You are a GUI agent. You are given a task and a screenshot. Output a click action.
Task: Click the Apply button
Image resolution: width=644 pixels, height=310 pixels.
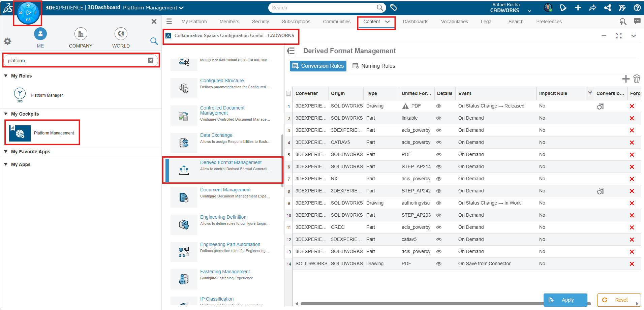(x=565, y=300)
